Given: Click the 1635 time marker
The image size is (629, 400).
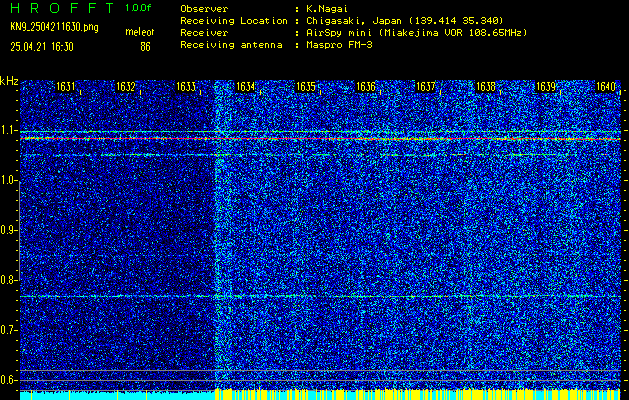Looking at the screenshot, I should [306, 87].
